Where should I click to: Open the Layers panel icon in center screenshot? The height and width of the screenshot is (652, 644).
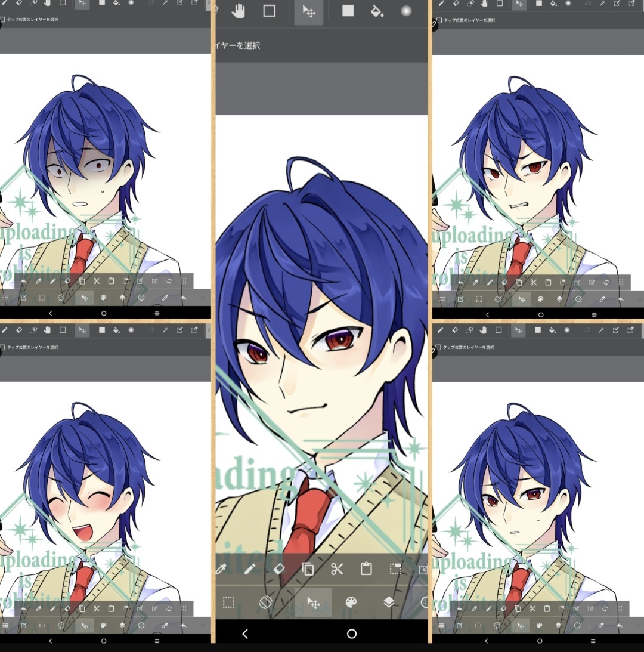point(389,602)
